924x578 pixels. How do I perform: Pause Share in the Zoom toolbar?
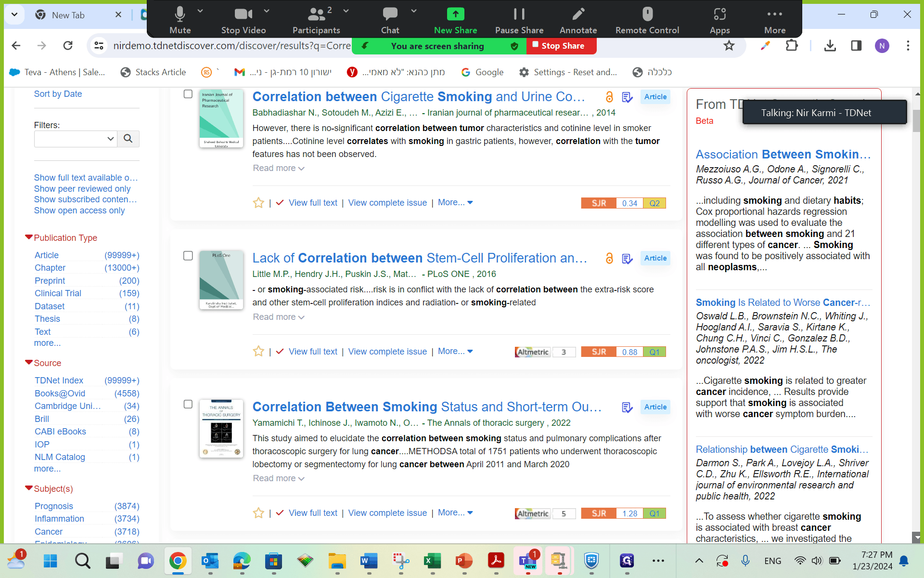(519, 20)
